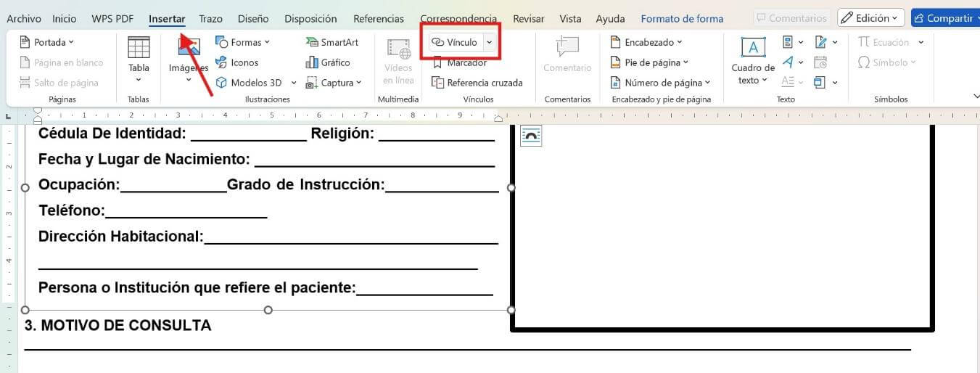
Task: Click the ruler tab selector corner icon
Action: [8, 116]
